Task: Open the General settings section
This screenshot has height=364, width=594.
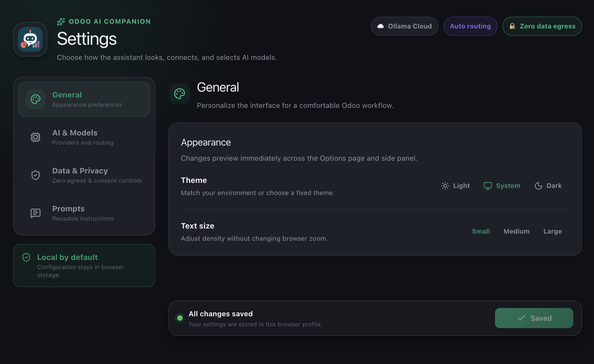Action: [84, 99]
